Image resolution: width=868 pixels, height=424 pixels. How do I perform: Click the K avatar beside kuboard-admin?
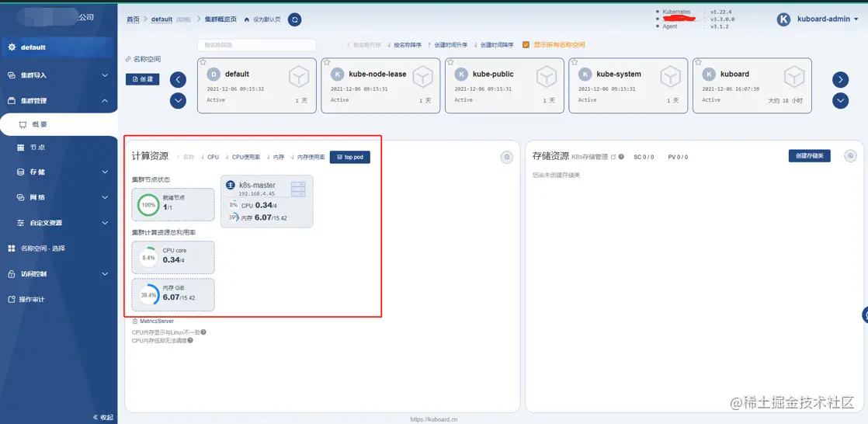pos(783,19)
